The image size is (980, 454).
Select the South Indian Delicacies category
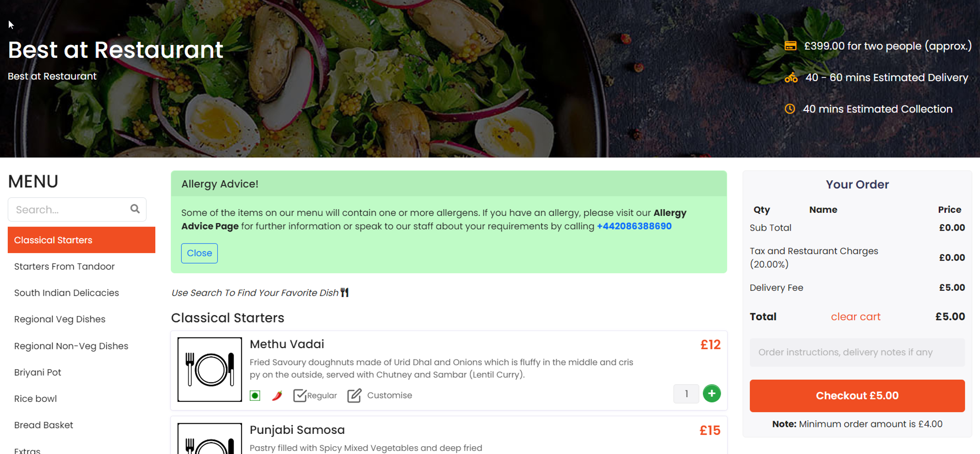[x=66, y=293]
